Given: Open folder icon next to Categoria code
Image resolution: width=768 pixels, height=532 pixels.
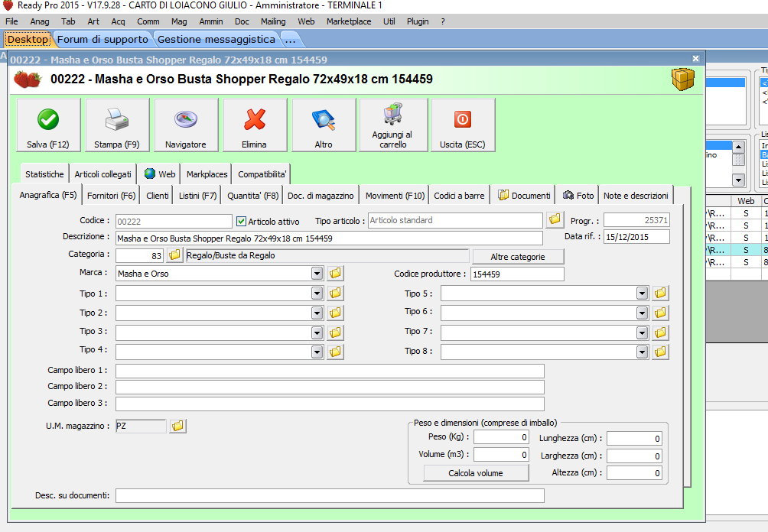Looking at the screenshot, I should point(174,255).
